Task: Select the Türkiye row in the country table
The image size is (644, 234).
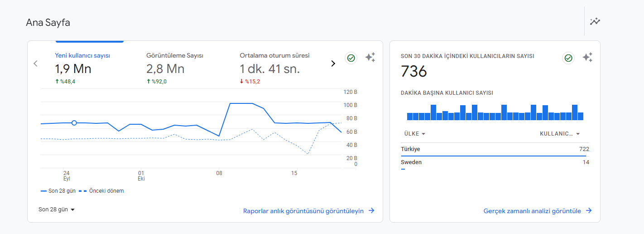Action: [x=495, y=150]
